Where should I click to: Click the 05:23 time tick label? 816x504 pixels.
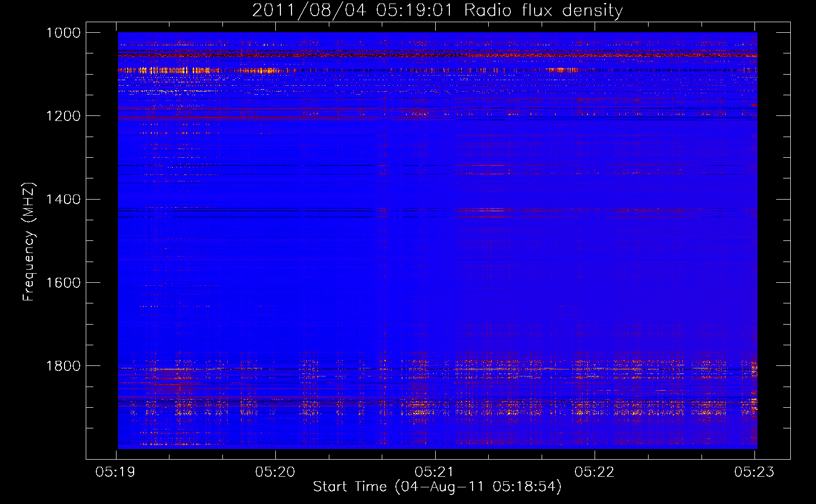tap(754, 472)
